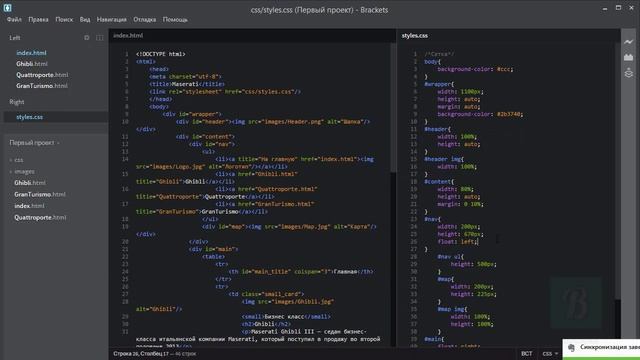
Task: Click the Live Preview lightning icon
Action: click(x=628, y=42)
